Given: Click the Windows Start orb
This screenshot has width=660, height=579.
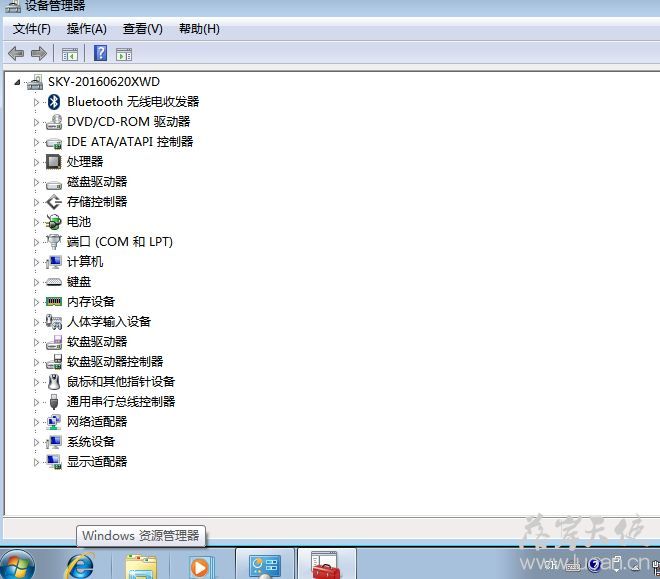Looking at the screenshot, I should pos(17,565).
